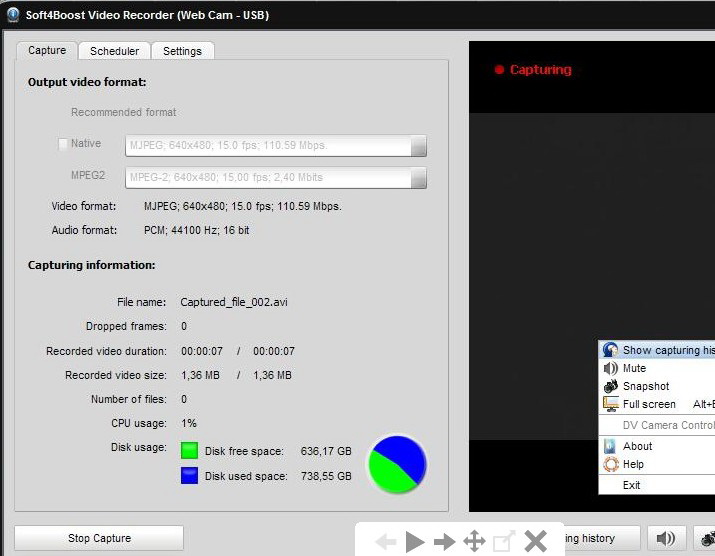Click DV Camera Control menu entry
This screenshot has height=556, width=715.
pos(657,425)
